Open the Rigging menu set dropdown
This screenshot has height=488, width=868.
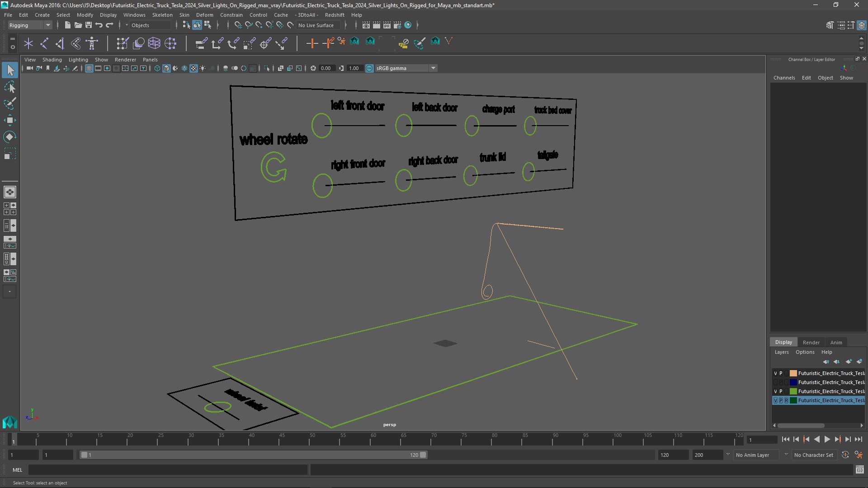pyautogui.click(x=30, y=25)
